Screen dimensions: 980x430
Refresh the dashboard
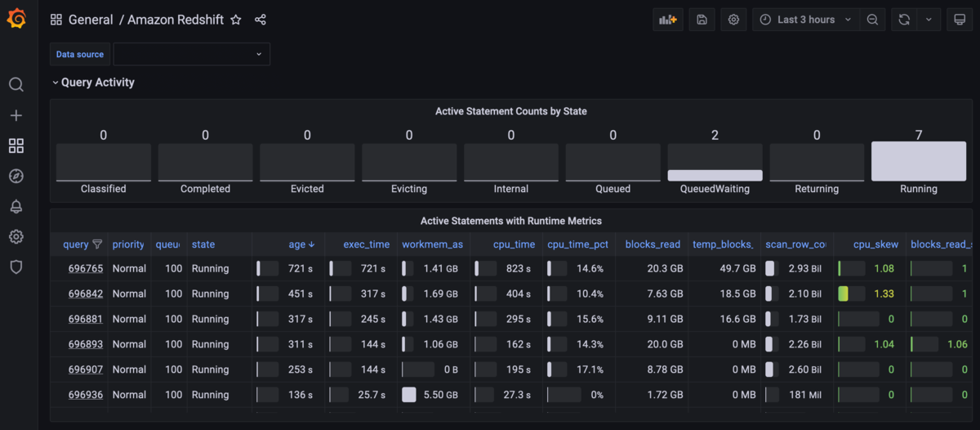coord(904,20)
